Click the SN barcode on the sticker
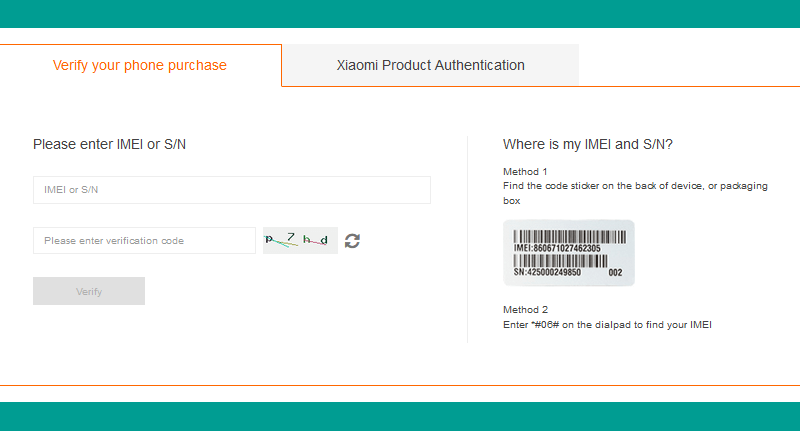Image resolution: width=800 pixels, height=431 pixels. (561, 261)
